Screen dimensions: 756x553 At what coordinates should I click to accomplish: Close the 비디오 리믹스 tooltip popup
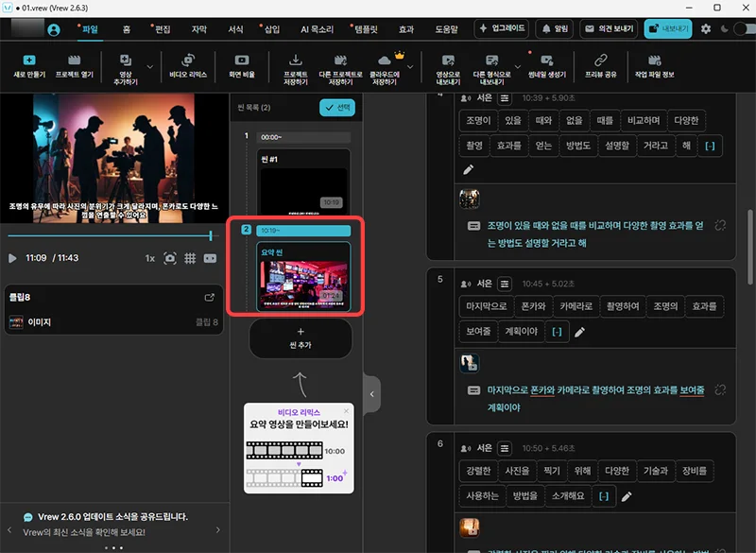pyautogui.click(x=346, y=411)
